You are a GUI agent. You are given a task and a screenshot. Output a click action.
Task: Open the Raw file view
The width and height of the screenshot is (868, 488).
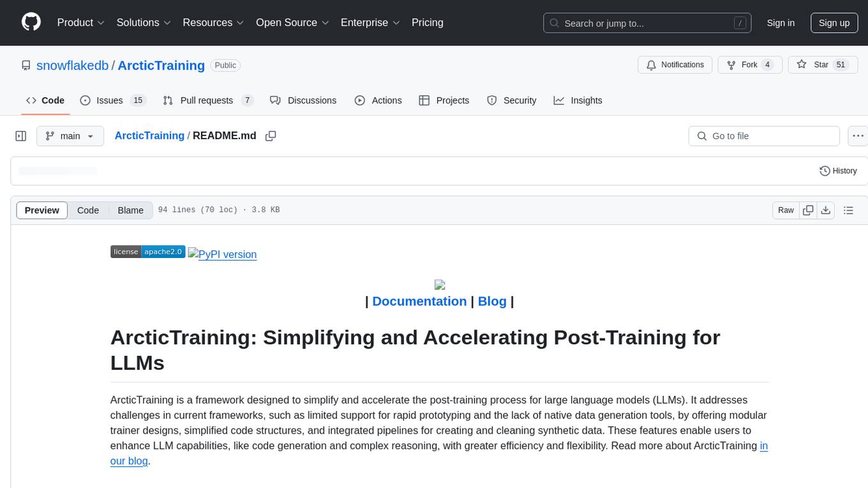[786, 210]
